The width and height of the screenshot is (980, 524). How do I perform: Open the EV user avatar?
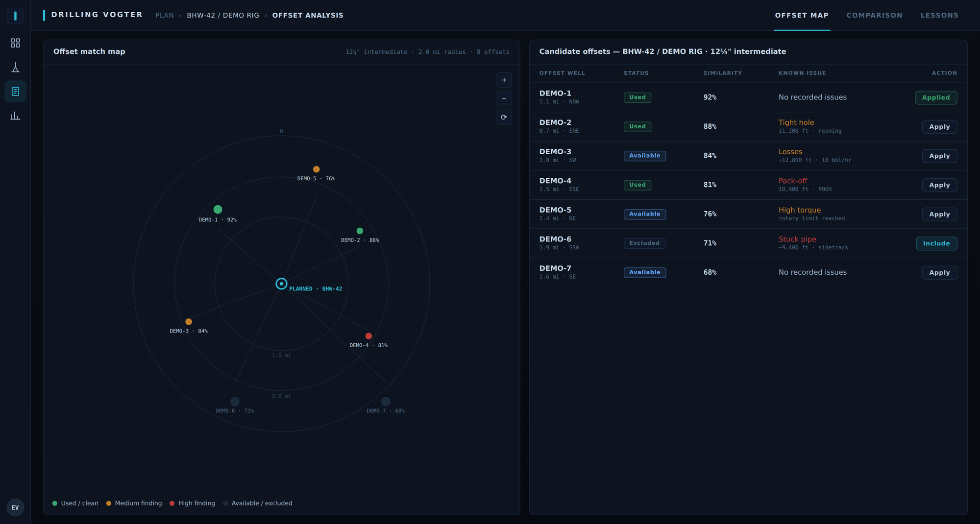tap(15, 507)
